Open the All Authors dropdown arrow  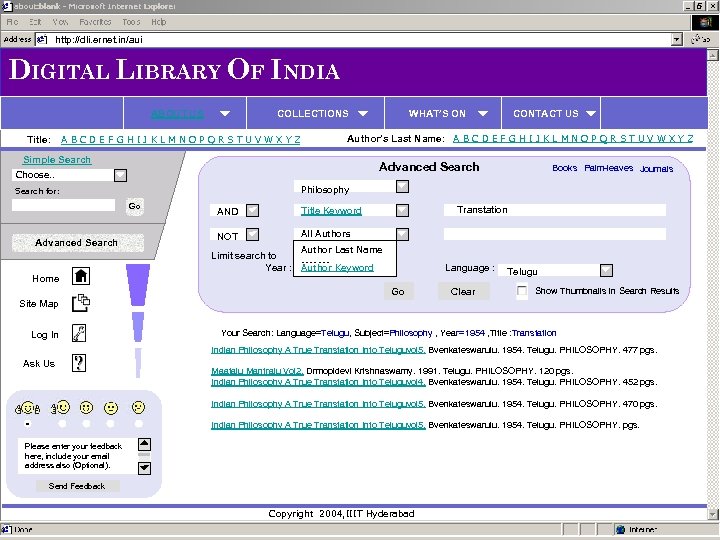tap(402, 234)
